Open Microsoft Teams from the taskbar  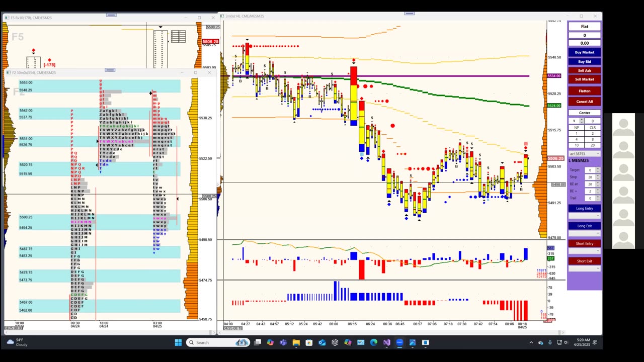point(283,342)
